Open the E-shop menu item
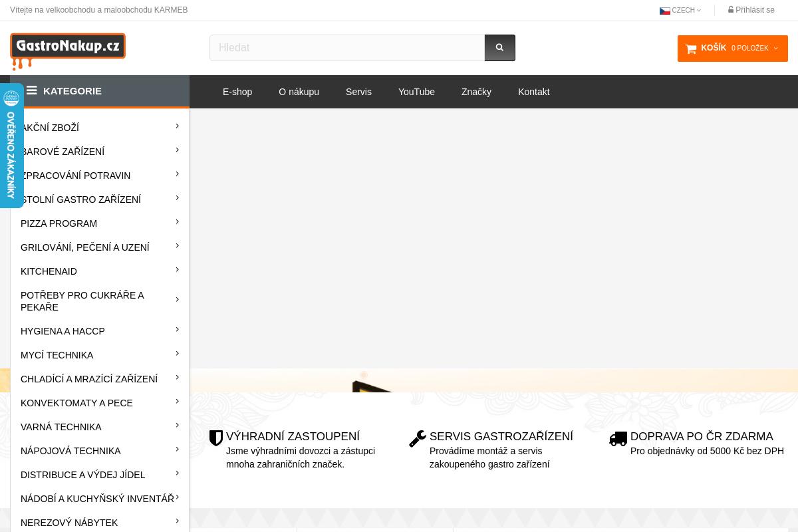Viewport: 798px width, 532px height. [237, 92]
